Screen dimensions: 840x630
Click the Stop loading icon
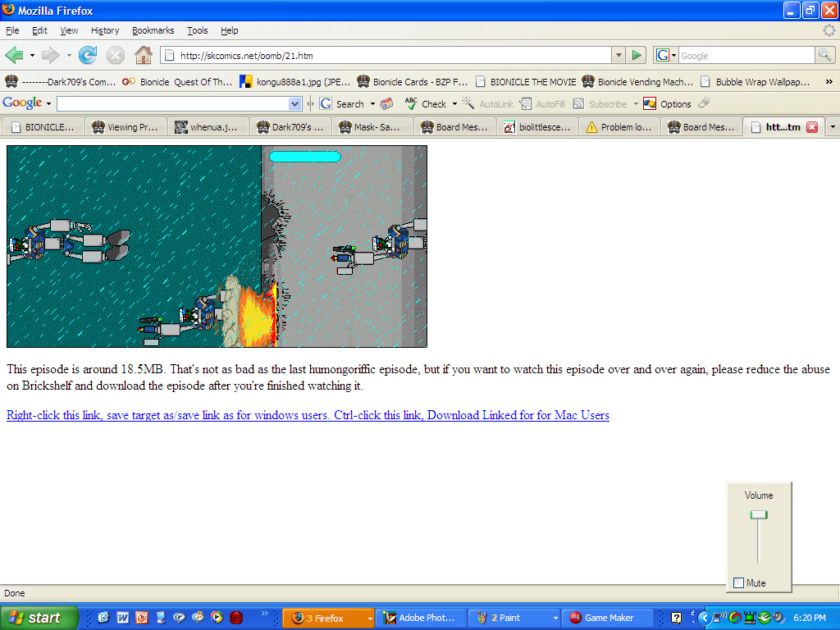click(115, 55)
